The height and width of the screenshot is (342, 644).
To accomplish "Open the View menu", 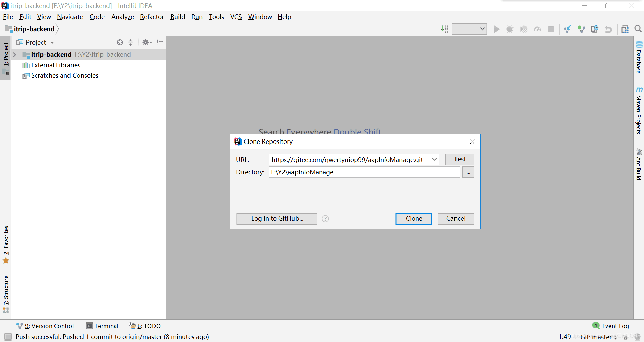I will pos(44,17).
